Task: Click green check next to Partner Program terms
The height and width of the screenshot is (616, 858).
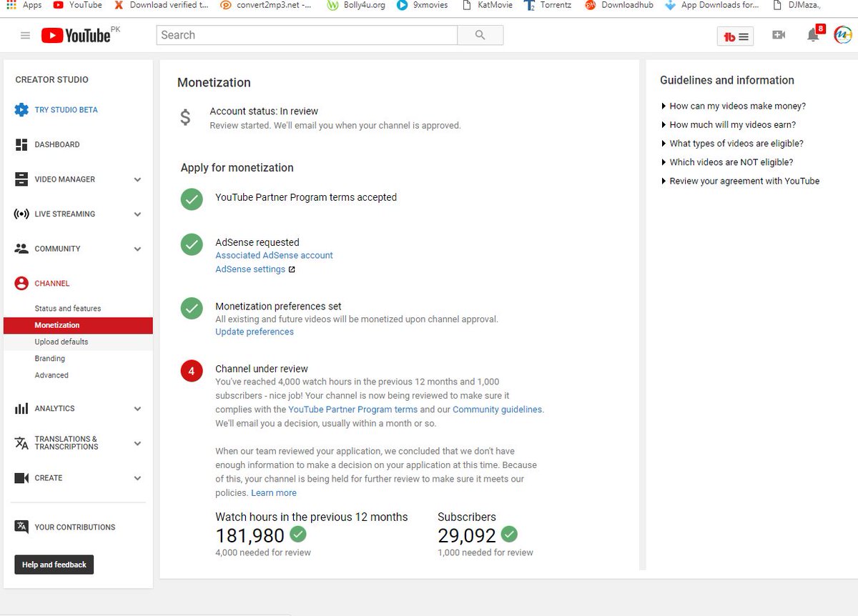Action: (x=192, y=199)
